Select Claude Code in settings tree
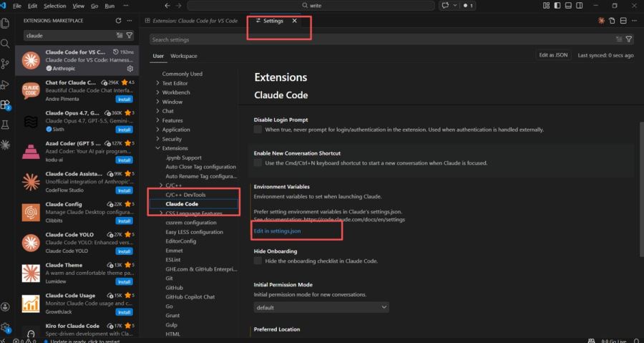644x343 pixels. pos(182,204)
